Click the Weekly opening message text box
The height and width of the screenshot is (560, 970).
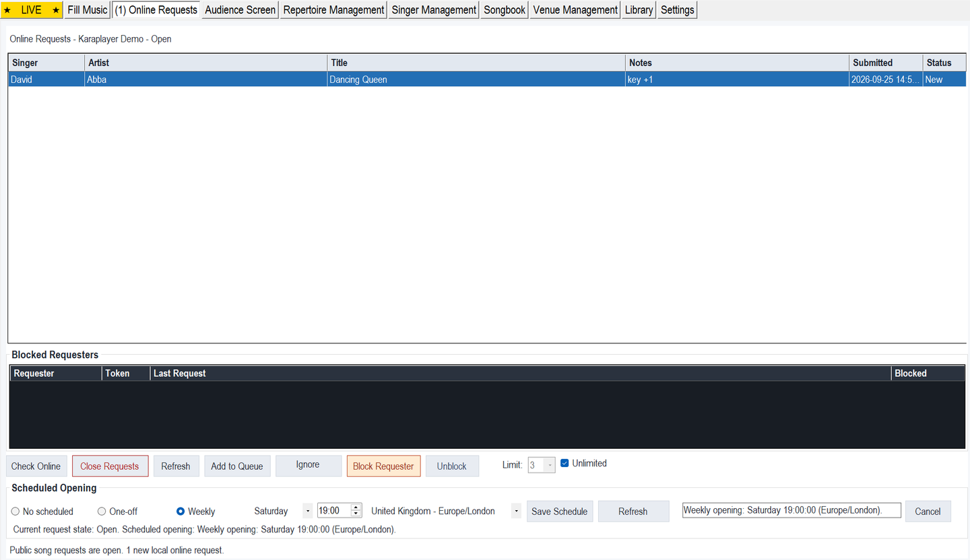pos(791,510)
